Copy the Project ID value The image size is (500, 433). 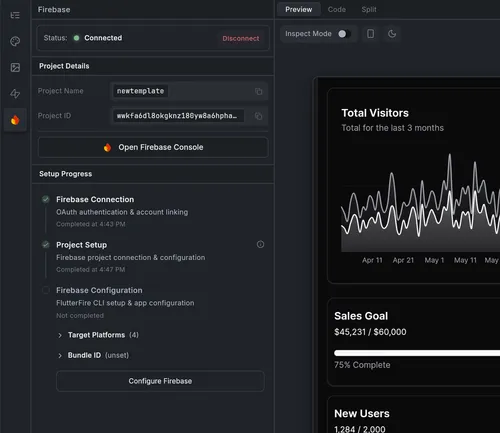(258, 116)
